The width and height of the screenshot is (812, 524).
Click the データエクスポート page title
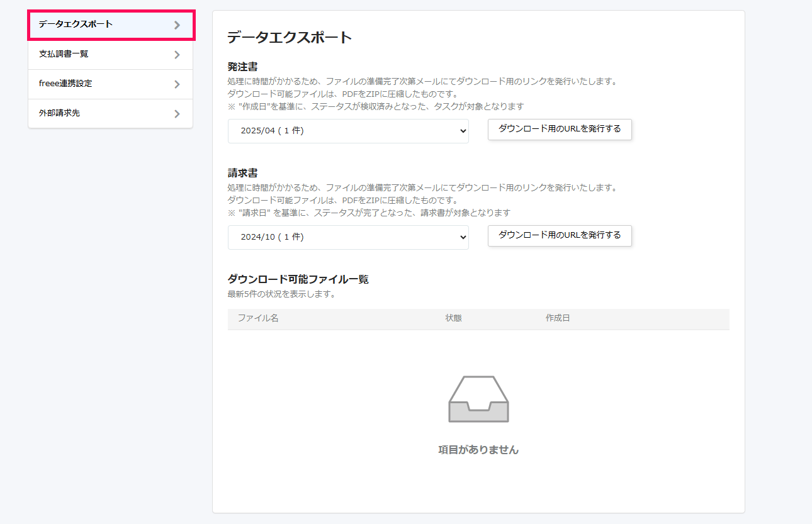288,36
